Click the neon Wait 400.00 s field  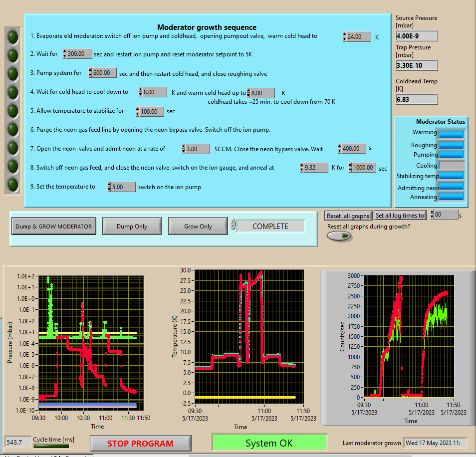coord(354,148)
